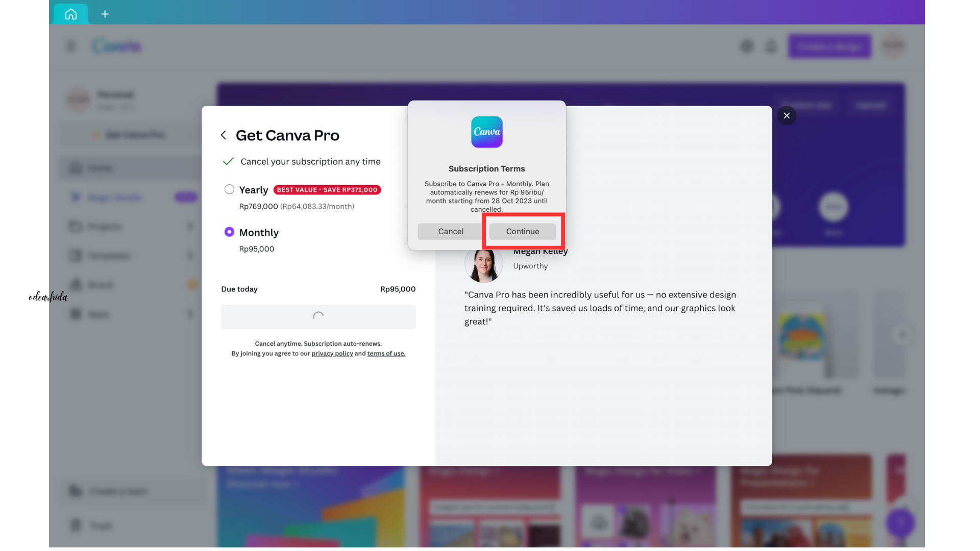Expand the Apps sidebar chevron
This screenshot has height=551, width=980.
[190, 314]
